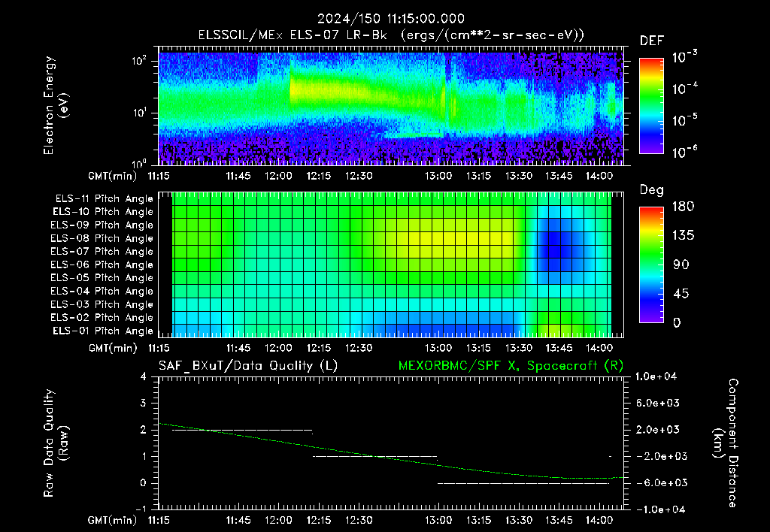This screenshot has width=770, height=532.
Task: Click the 10^0 energy axis tick label
Action: (x=139, y=163)
